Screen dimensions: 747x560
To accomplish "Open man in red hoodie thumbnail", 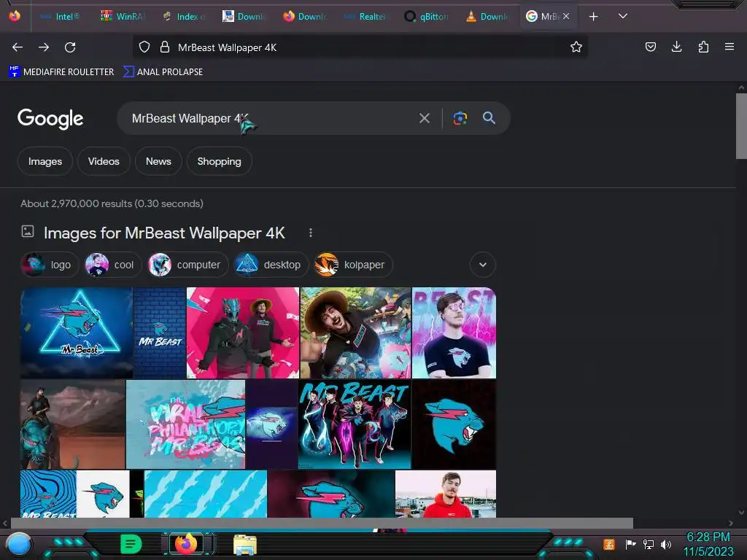I will point(446,494).
